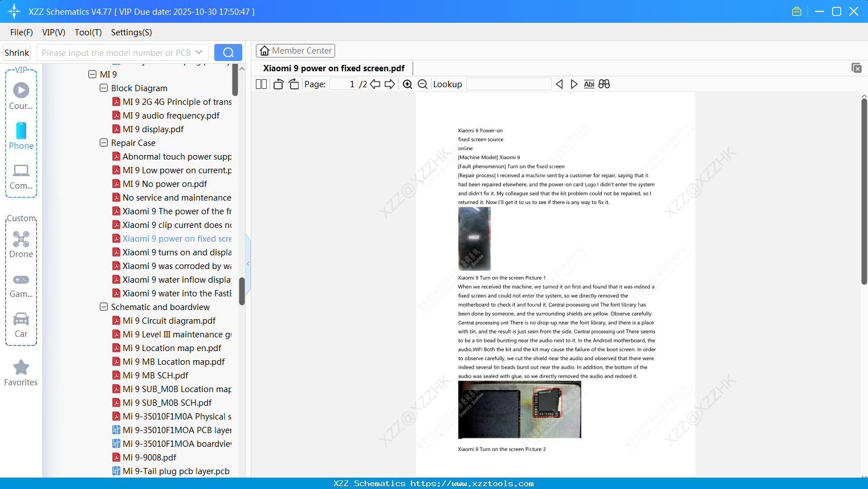868x489 pixels.
Task: Select the Drone category icon
Action: (21, 244)
